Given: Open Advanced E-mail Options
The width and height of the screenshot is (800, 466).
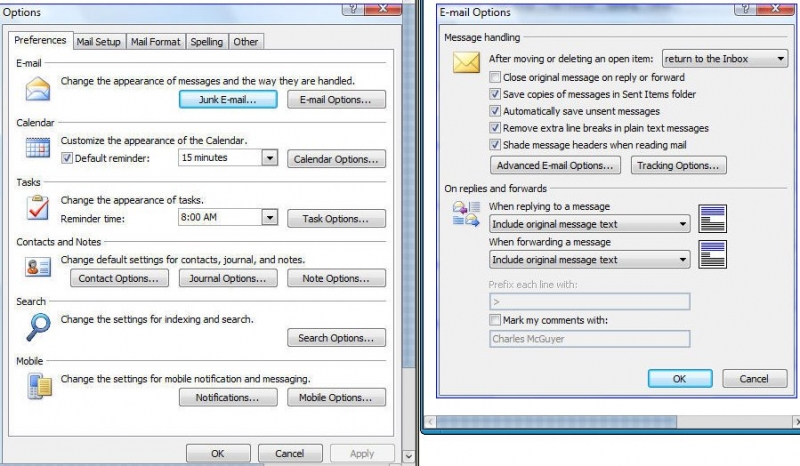Looking at the screenshot, I should click(555, 165).
